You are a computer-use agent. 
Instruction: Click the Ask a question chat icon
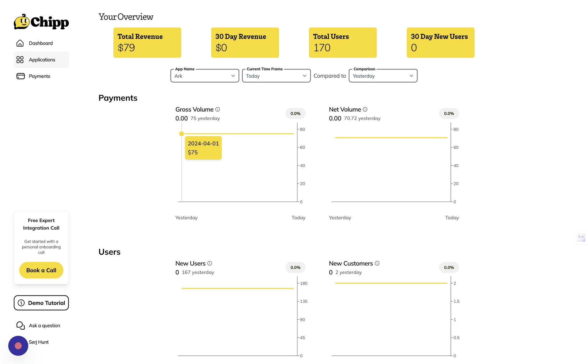point(21,325)
